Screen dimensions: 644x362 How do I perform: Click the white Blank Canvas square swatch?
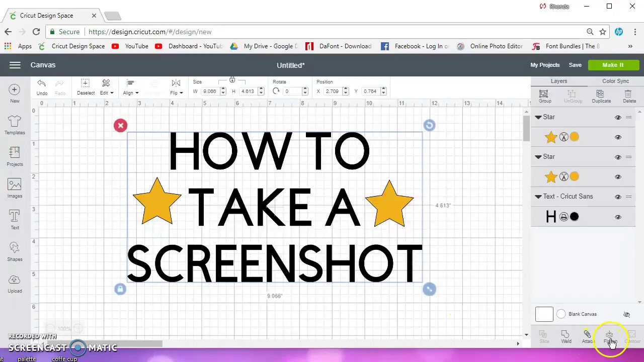(x=544, y=314)
